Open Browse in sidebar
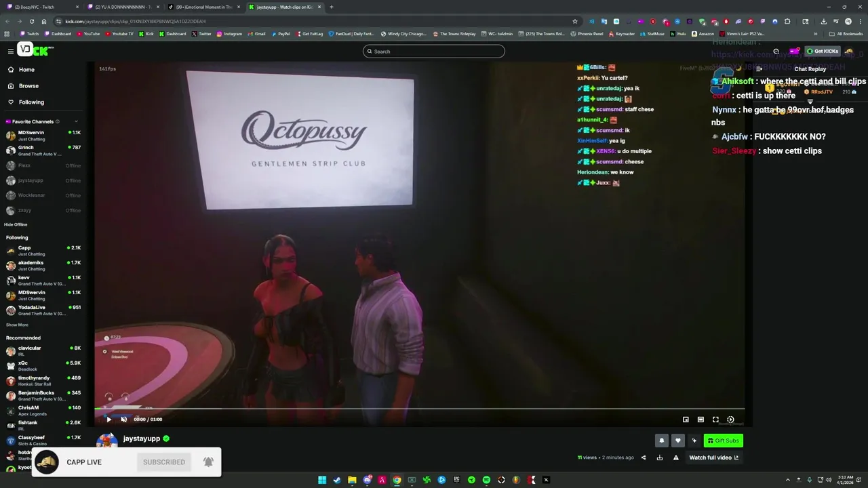This screenshot has width=868, height=488. 28,86
